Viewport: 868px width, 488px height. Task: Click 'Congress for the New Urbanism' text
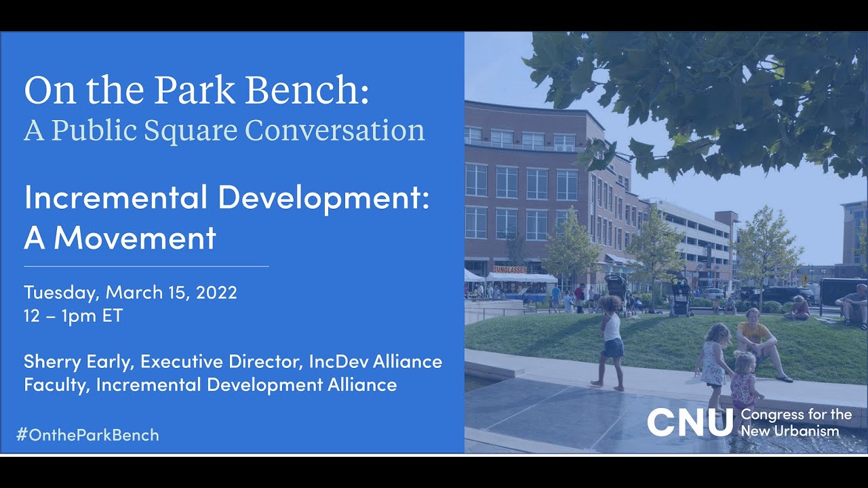pyautogui.click(x=796, y=422)
